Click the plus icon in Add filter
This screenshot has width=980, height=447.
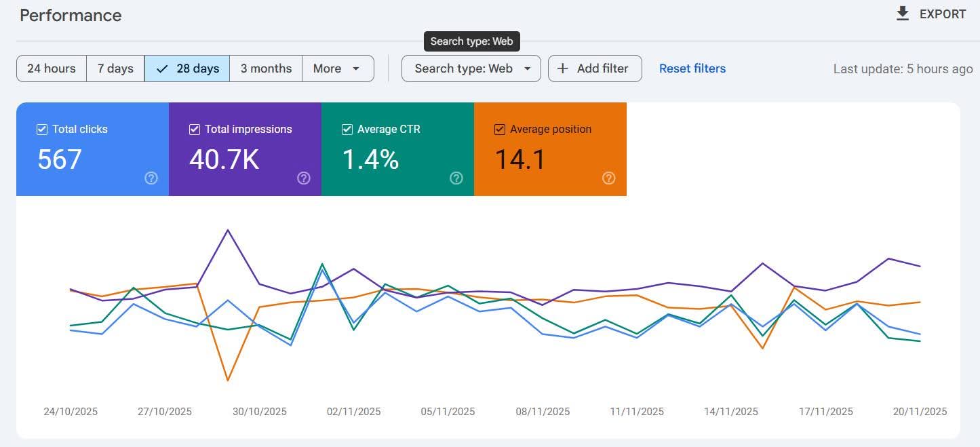(x=562, y=69)
